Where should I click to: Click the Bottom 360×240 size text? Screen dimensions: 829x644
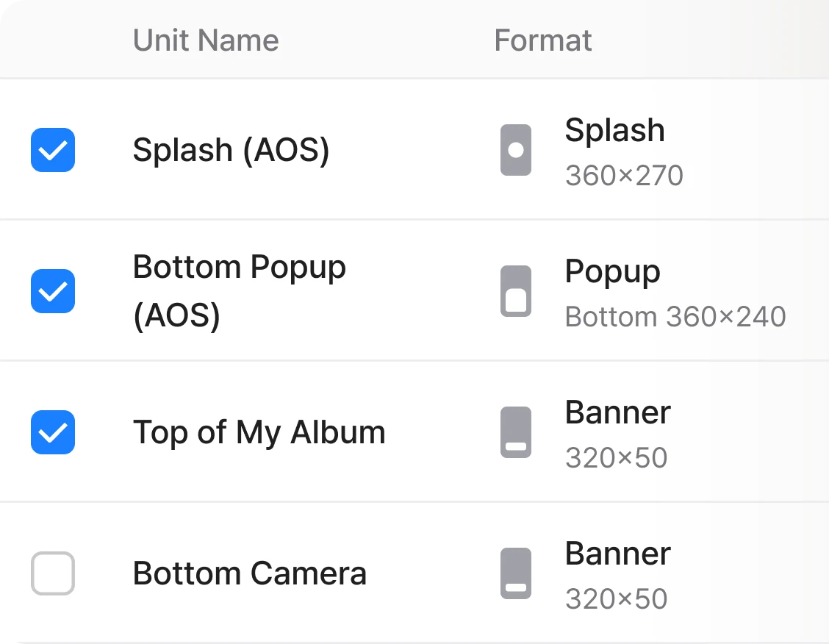[675, 317]
